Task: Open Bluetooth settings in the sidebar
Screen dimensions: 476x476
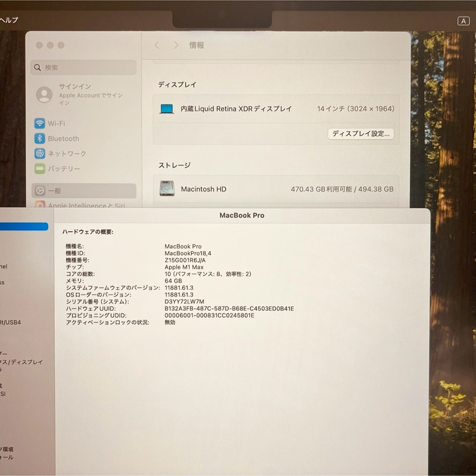Action: click(84, 138)
